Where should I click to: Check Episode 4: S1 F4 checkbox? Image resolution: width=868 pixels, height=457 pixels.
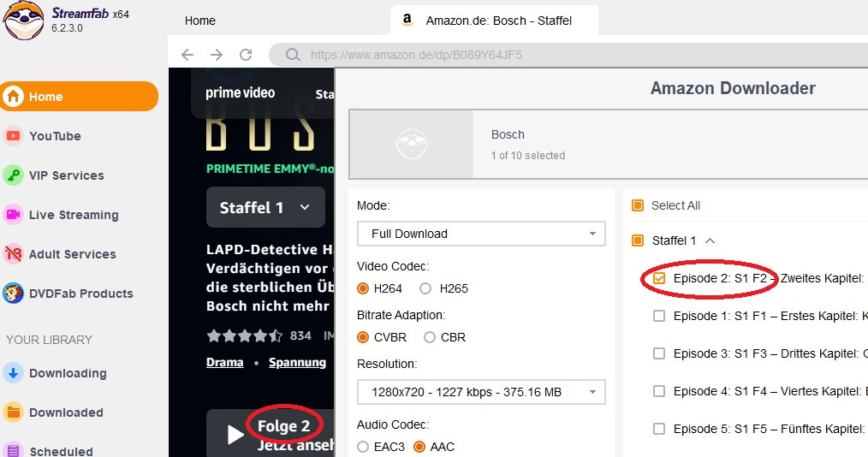tap(659, 390)
